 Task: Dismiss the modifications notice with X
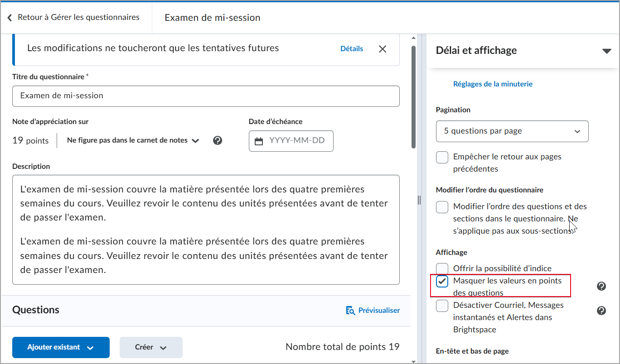pyautogui.click(x=383, y=49)
